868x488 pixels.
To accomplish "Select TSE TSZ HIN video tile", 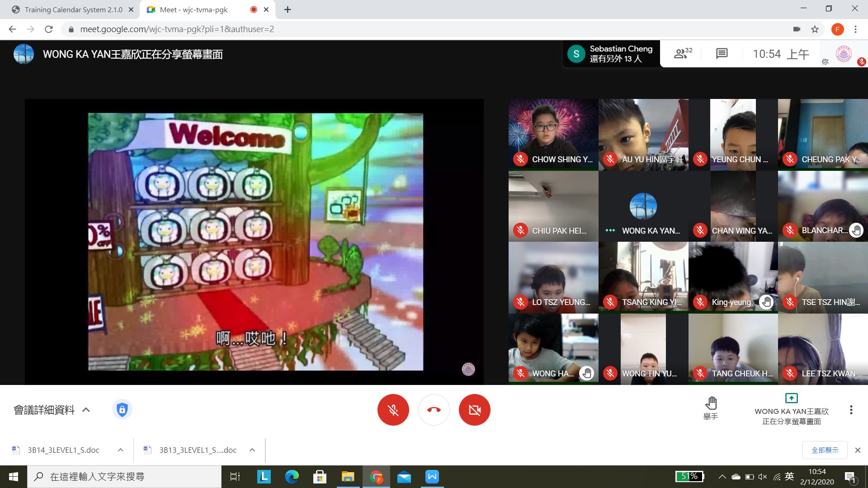I will click(823, 277).
